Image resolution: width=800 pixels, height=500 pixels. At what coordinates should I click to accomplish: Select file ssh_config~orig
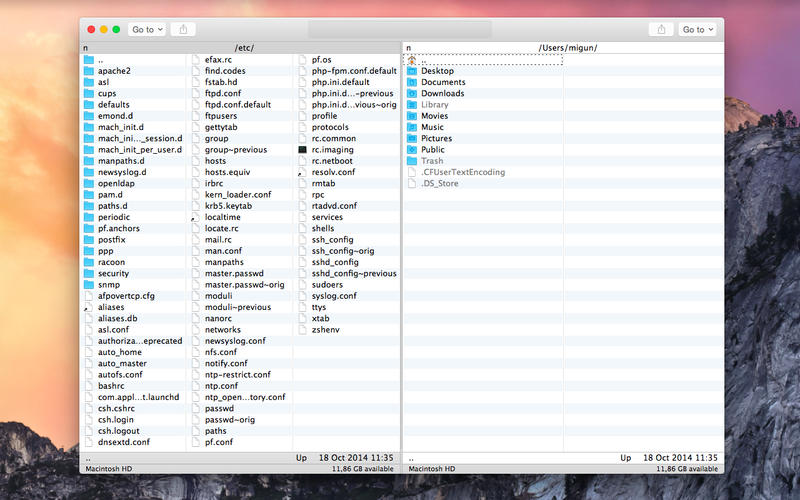point(343,251)
